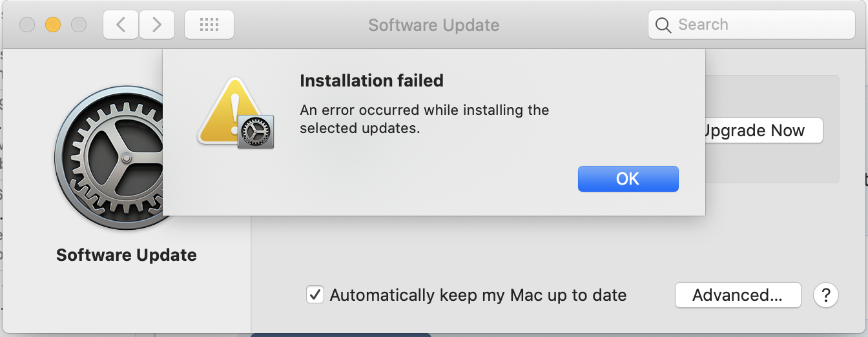Click the small gear badge on warning icon
This screenshot has height=337, width=868.
tap(256, 132)
